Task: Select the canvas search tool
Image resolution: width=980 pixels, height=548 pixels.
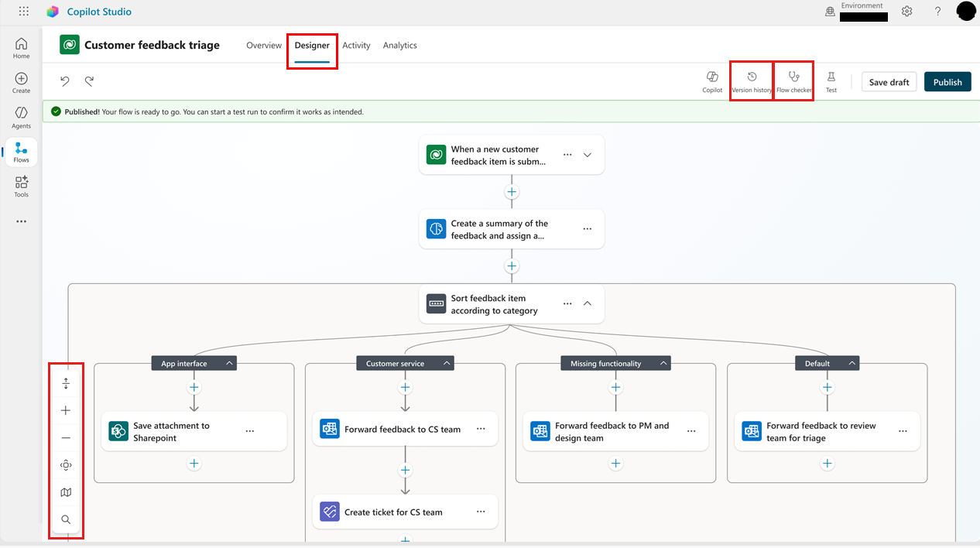Action: (x=66, y=519)
